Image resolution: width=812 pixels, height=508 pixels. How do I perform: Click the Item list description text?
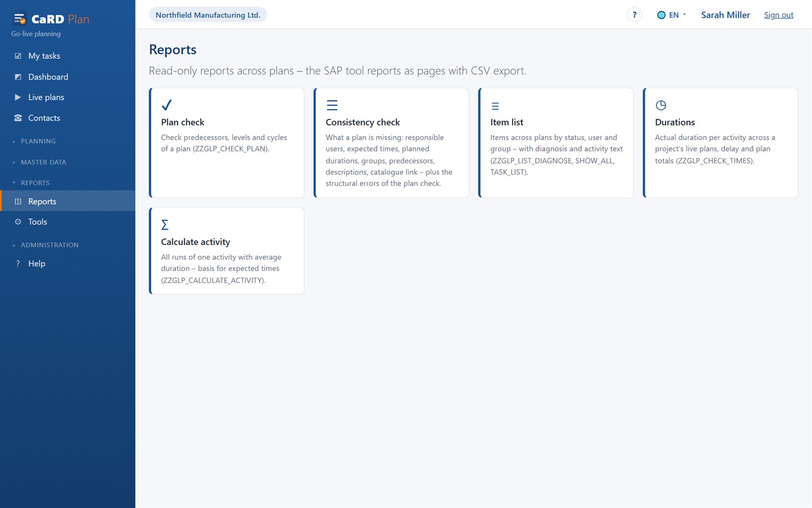point(556,154)
